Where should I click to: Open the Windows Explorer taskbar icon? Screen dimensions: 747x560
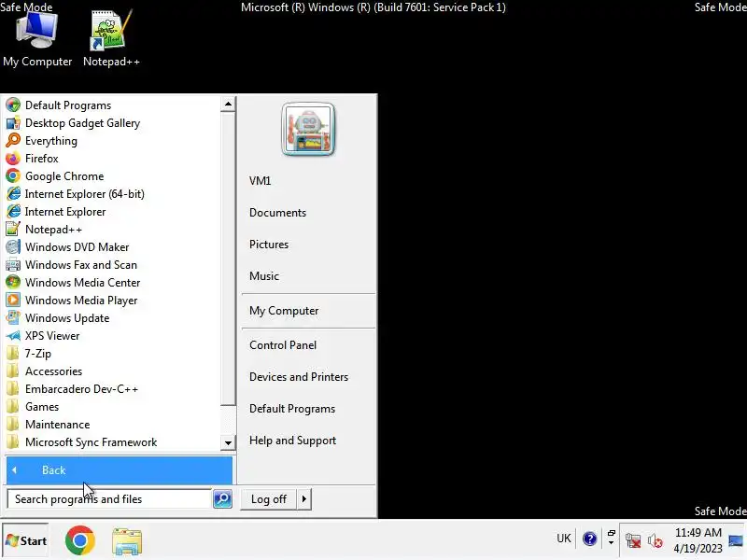(x=127, y=541)
